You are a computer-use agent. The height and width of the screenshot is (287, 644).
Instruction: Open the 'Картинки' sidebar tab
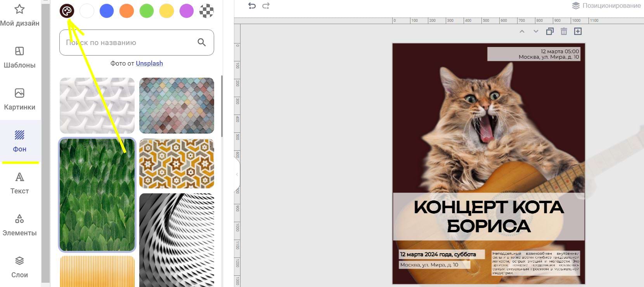click(19, 99)
